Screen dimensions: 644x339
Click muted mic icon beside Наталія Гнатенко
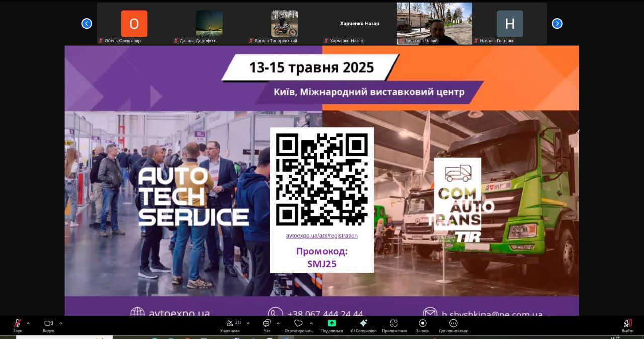476,41
